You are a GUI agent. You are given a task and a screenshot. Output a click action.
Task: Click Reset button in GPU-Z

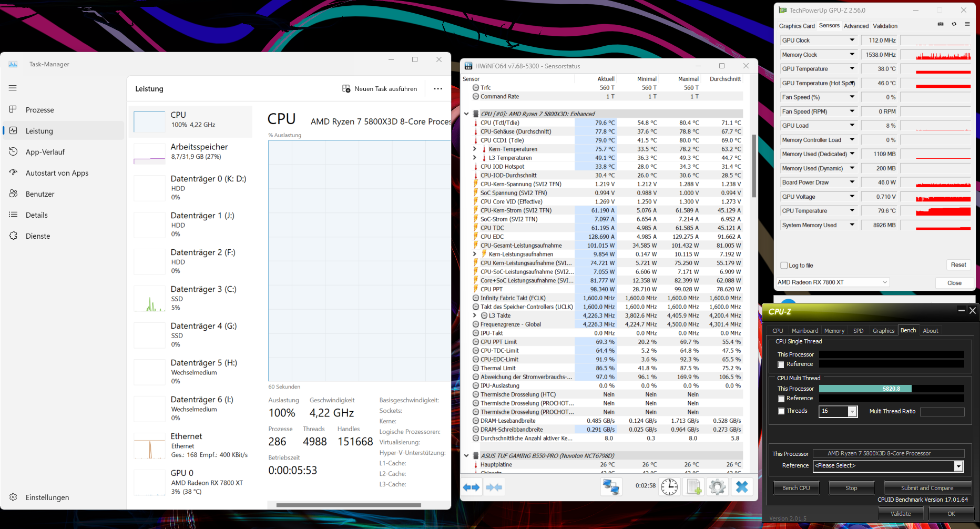[x=958, y=265]
